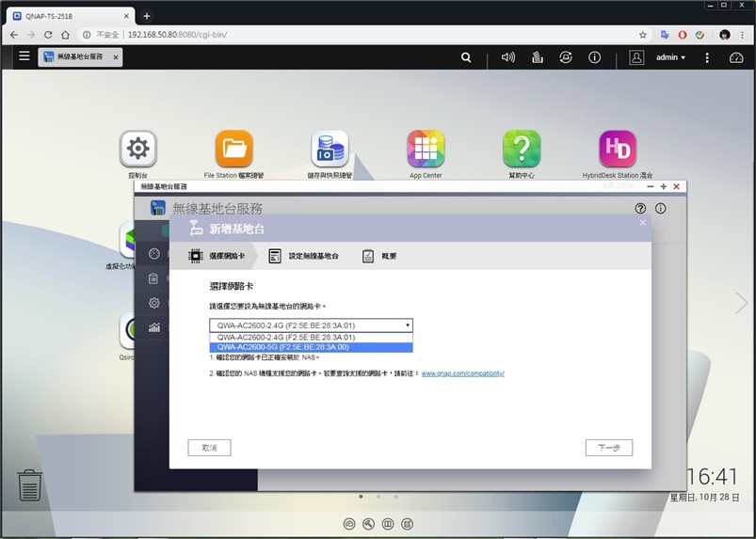Open clipboard icon in app sidebar
The height and width of the screenshot is (539, 756).
click(153, 278)
